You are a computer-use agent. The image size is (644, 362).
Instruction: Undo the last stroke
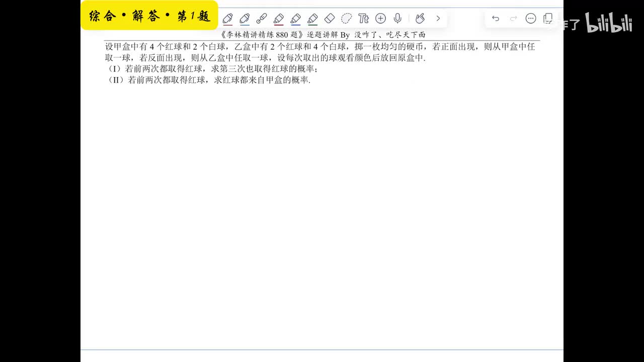click(x=496, y=19)
